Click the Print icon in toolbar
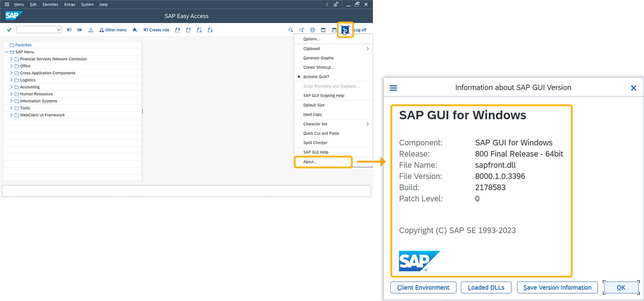The height and width of the screenshot is (301, 644). (x=313, y=30)
